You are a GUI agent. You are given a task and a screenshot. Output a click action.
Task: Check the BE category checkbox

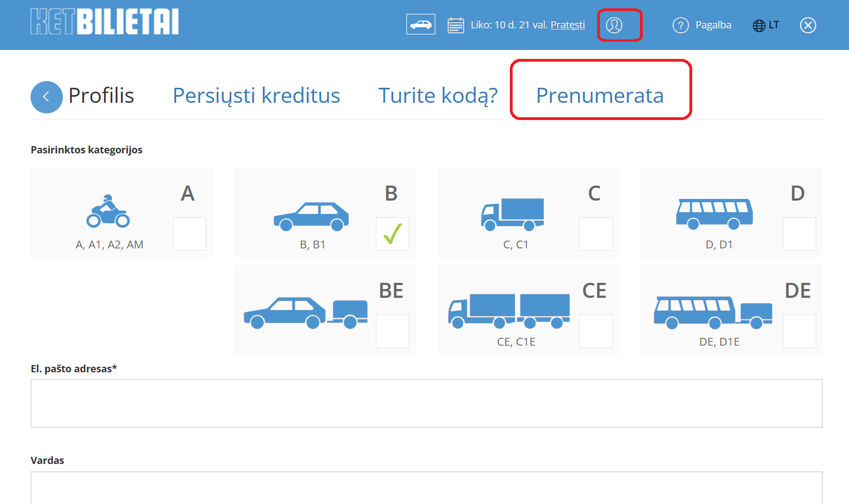(393, 331)
